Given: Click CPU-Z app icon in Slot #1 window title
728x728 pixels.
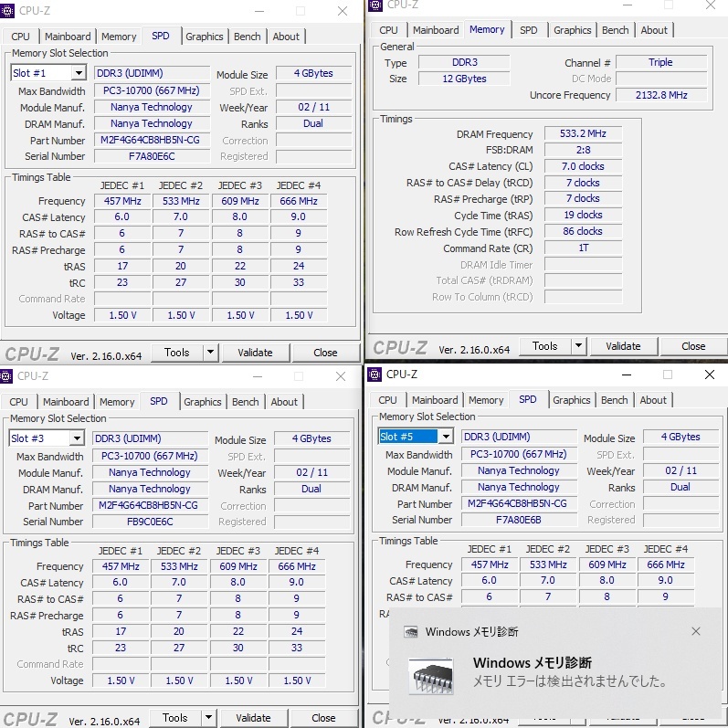Looking at the screenshot, I should 7,11.
